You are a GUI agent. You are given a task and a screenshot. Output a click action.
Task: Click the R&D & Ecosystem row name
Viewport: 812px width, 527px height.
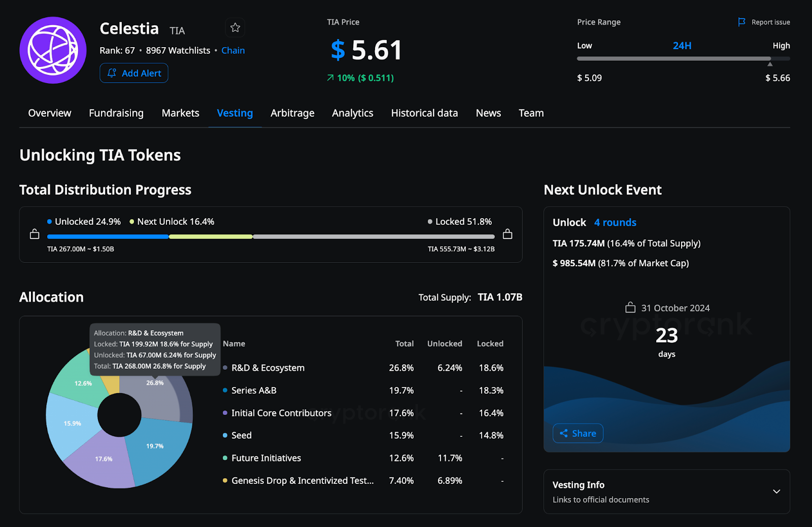[268, 368]
